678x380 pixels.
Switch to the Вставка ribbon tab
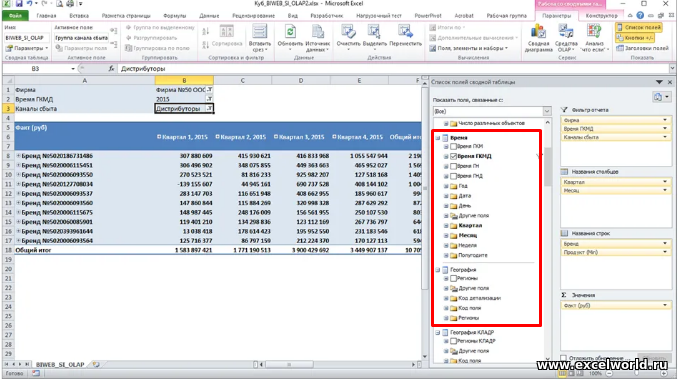coord(79,16)
